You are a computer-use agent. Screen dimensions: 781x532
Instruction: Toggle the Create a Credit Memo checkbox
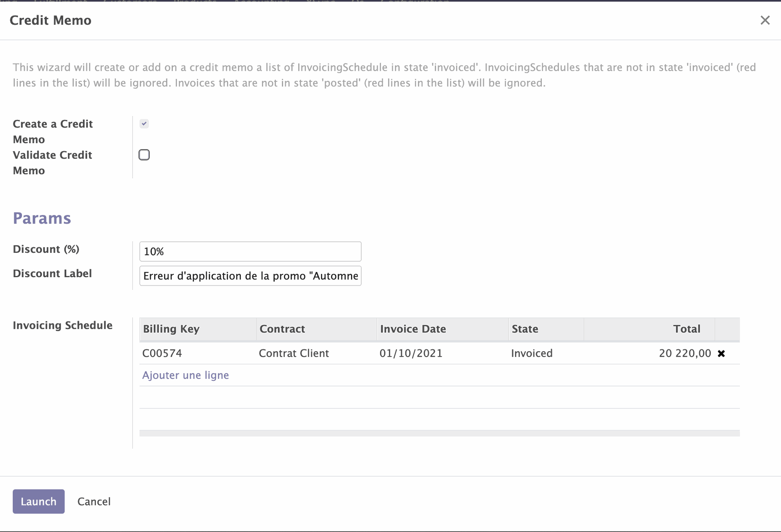point(144,124)
